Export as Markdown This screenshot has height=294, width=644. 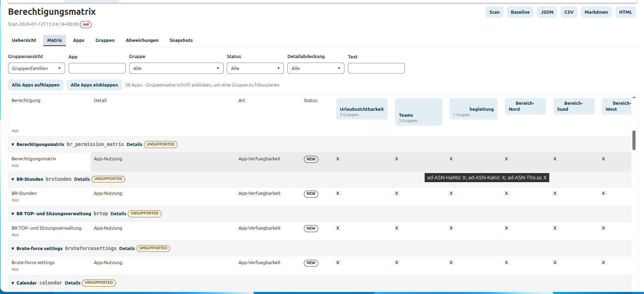click(x=596, y=12)
